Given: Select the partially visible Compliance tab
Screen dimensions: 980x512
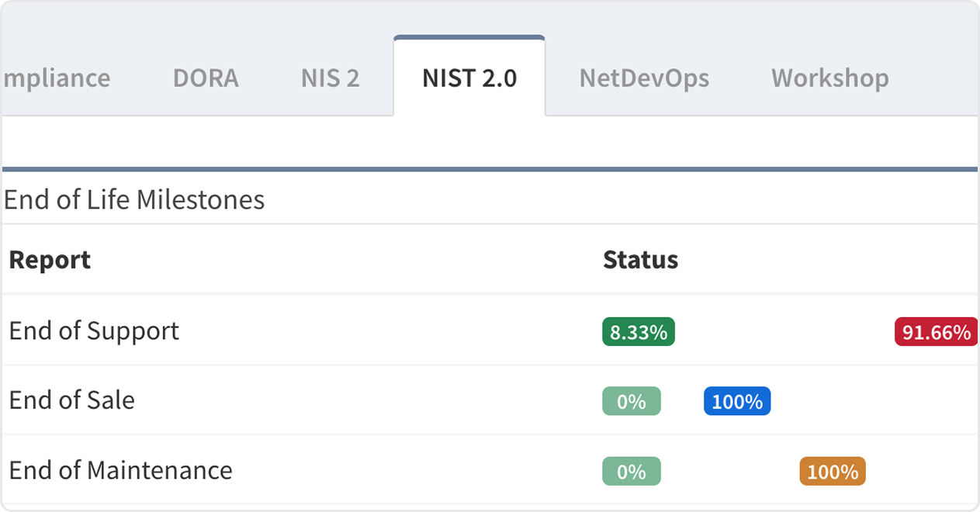Looking at the screenshot, I should 56,78.
